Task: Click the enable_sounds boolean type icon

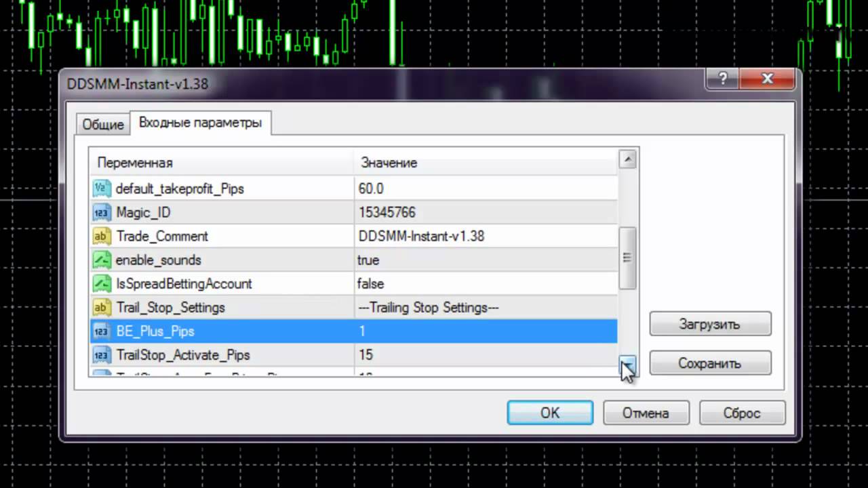Action: pyautogui.click(x=101, y=260)
